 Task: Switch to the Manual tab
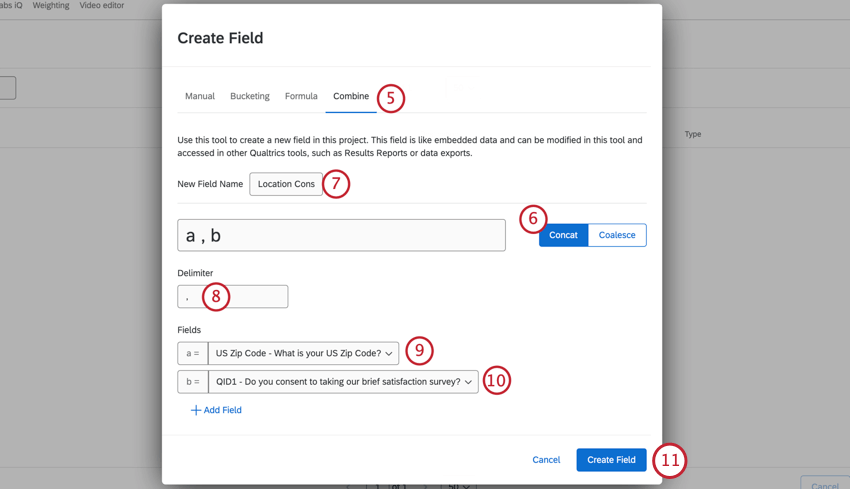click(200, 97)
